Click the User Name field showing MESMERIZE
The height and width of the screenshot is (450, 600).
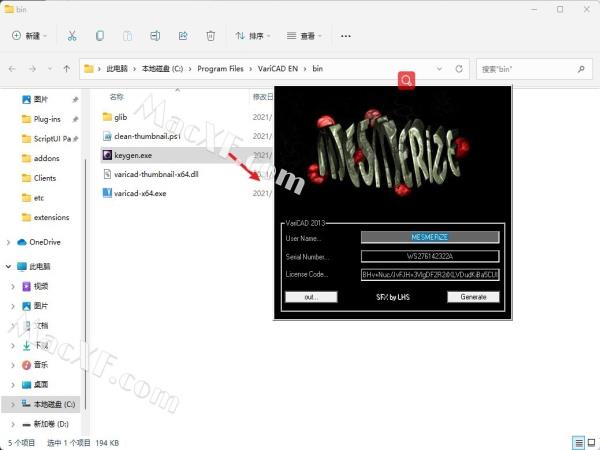tap(429, 237)
